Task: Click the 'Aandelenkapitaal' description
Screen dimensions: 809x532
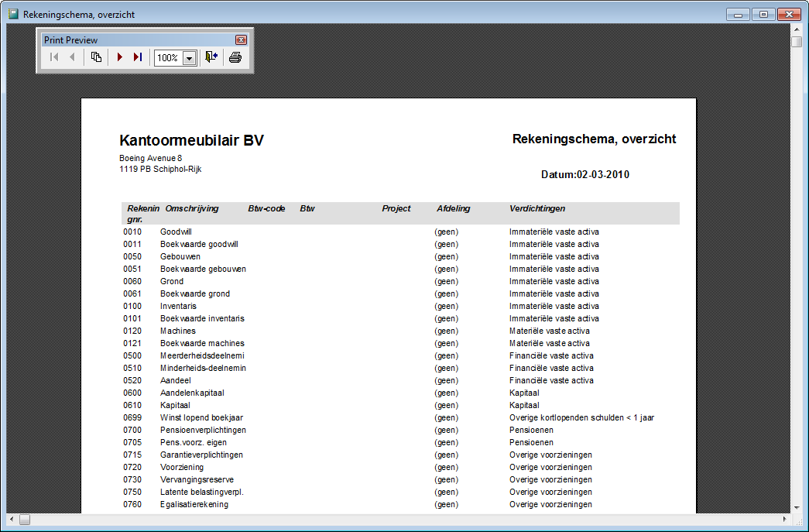Action: pos(192,393)
